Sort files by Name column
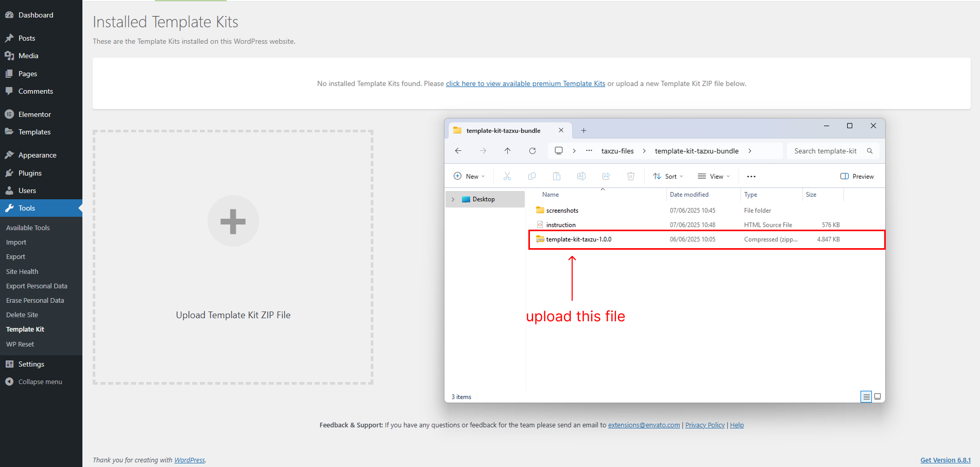 tap(551, 195)
